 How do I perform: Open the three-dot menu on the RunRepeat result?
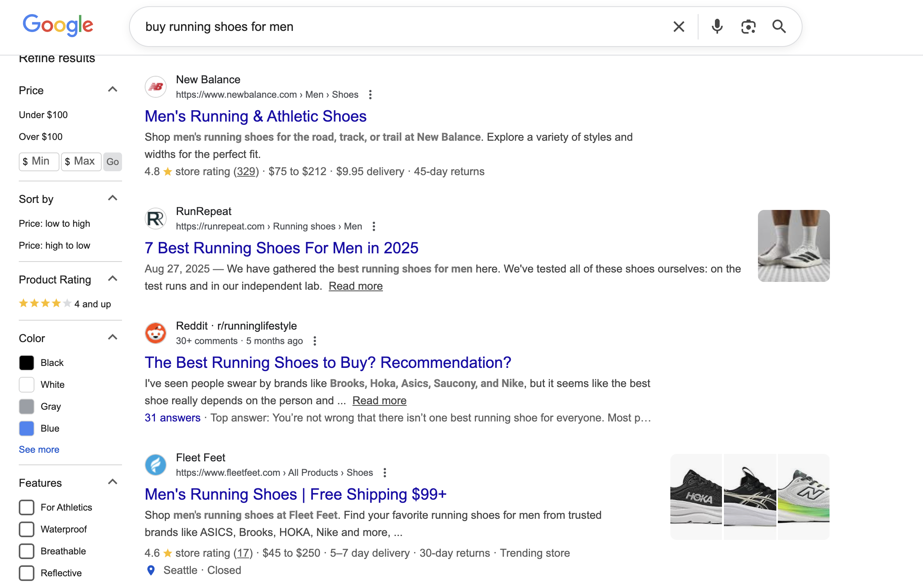374,226
